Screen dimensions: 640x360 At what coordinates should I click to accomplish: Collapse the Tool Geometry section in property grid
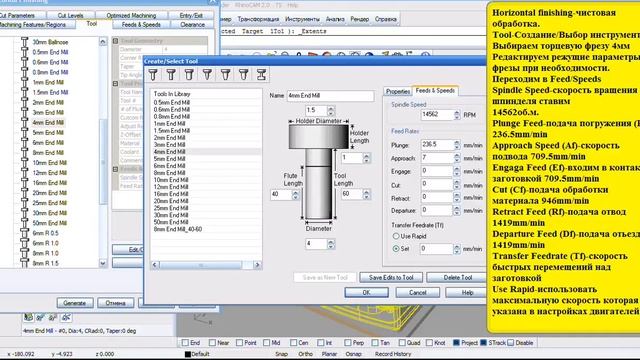coord(116,41)
